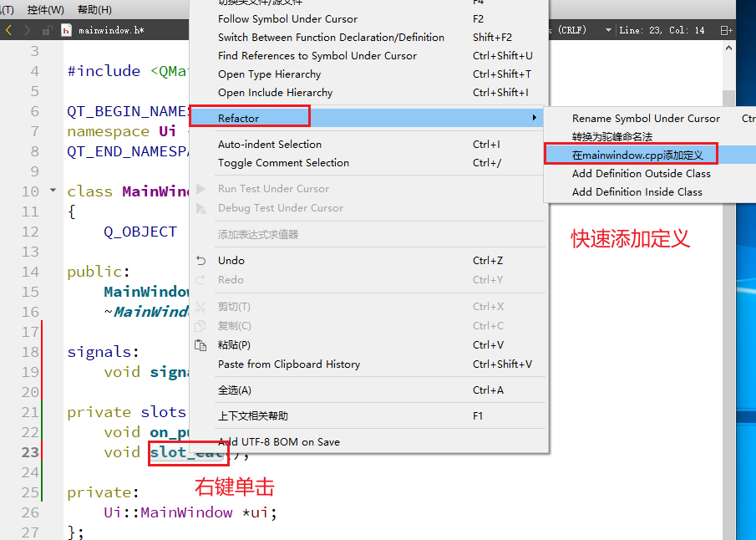Expand the Refactor submenu
The width and height of the screenshot is (756, 540).
click(x=249, y=116)
